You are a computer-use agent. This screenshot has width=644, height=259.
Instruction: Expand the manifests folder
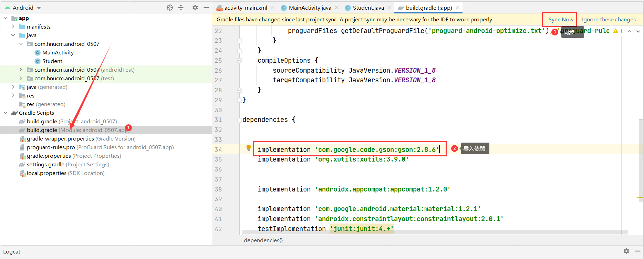pos(13,27)
